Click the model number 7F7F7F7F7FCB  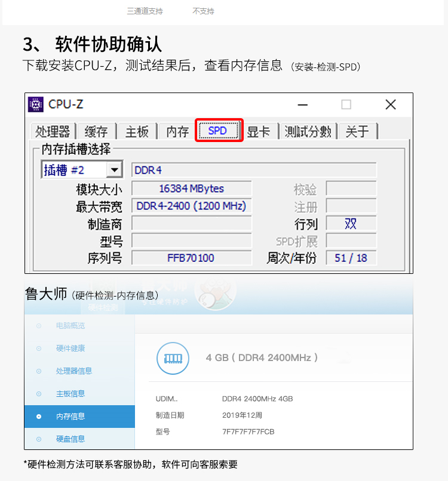pyautogui.click(x=248, y=432)
